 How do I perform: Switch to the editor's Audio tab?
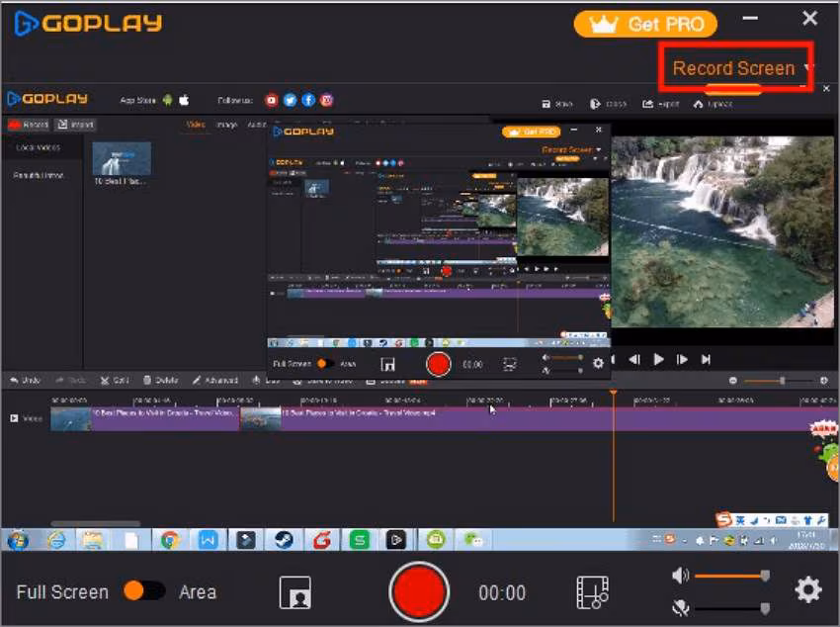point(257,125)
